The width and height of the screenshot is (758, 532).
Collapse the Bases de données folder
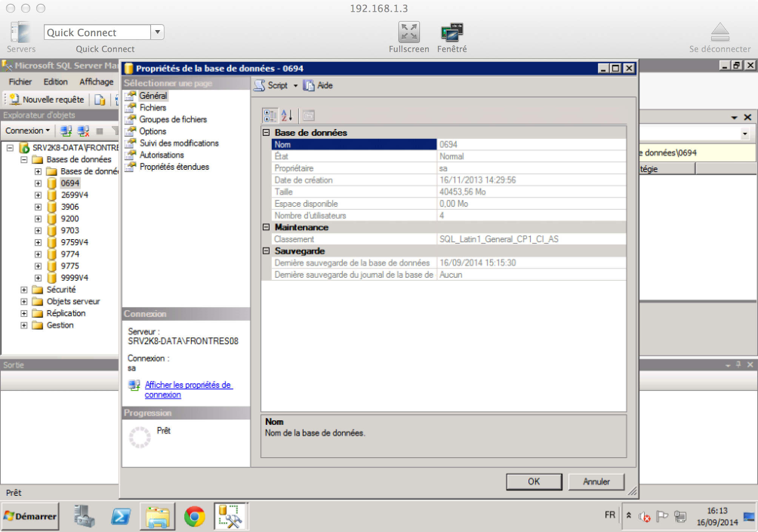(x=24, y=160)
